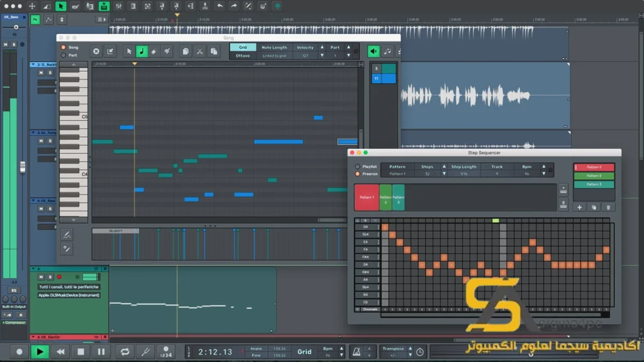Increase Steps with up arrow in Step Sequencer
The width and height of the screenshot is (644, 362).
[444, 167]
